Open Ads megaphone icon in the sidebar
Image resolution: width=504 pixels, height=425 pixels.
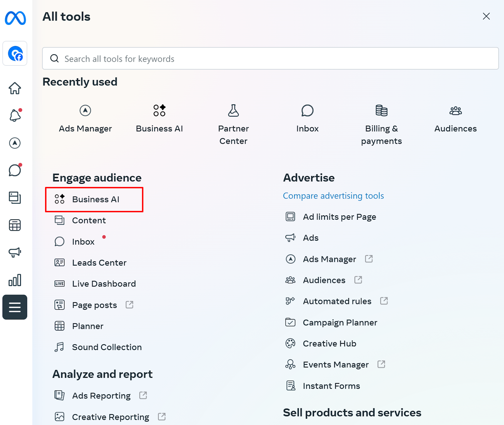click(x=15, y=252)
